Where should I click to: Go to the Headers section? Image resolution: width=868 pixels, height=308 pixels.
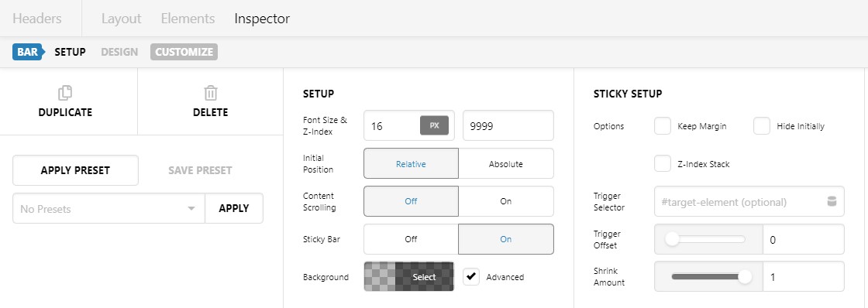(x=37, y=19)
